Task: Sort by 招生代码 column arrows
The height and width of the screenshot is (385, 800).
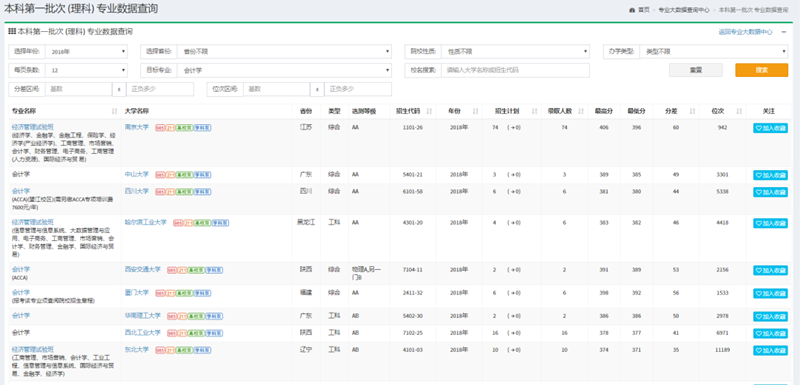Action: coord(429,111)
